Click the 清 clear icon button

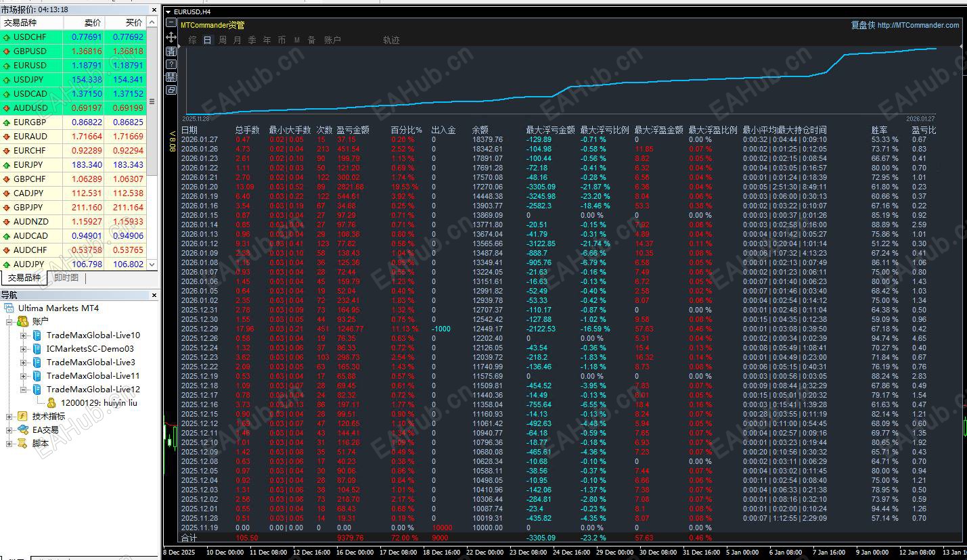click(x=171, y=51)
